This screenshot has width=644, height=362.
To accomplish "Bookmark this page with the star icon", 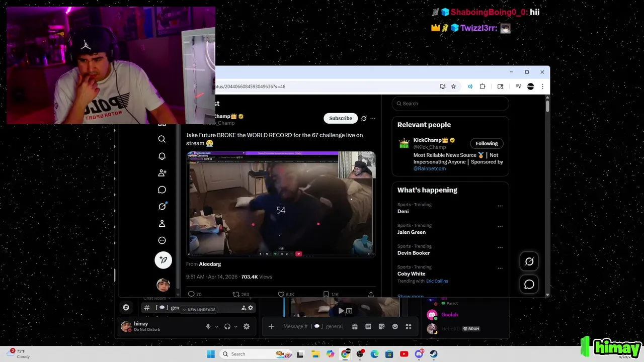I will click(x=453, y=86).
